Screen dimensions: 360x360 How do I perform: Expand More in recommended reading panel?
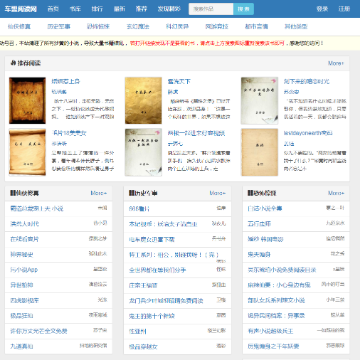(336, 63)
